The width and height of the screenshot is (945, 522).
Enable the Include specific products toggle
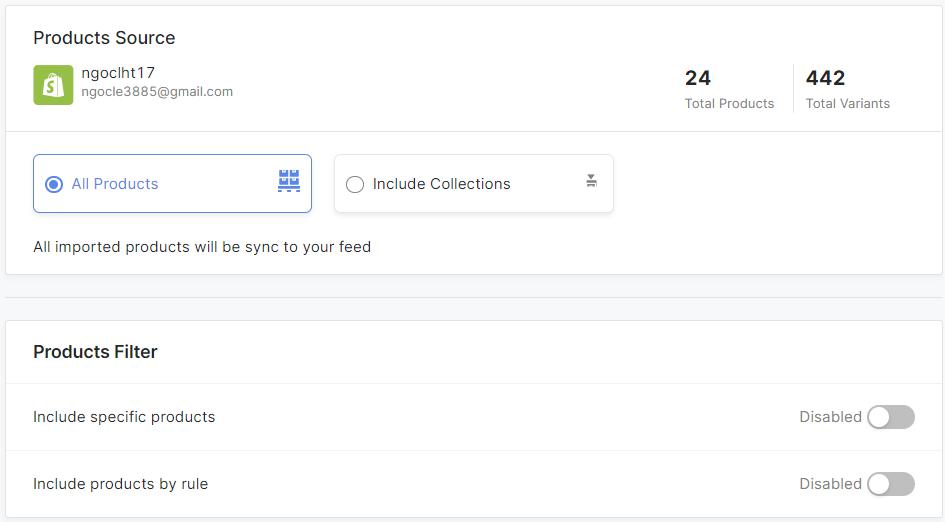tap(891, 417)
